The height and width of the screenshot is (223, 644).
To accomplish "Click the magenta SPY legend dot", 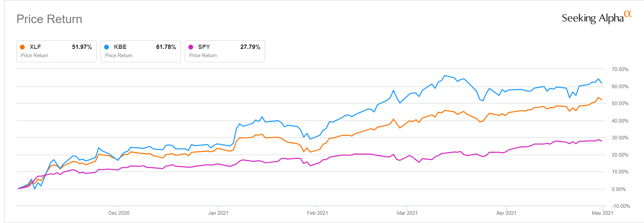I will pyautogui.click(x=191, y=47).
